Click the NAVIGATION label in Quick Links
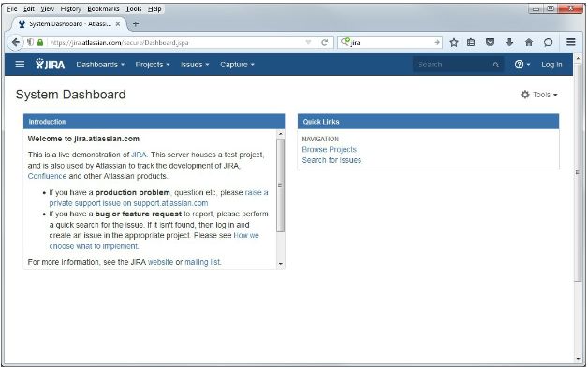The image size is (588, 369). [x=320, y=139]
